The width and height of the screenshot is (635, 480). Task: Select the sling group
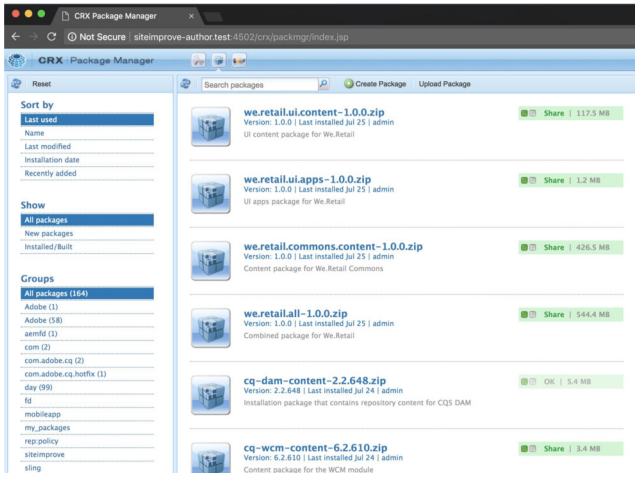[x=87, y=467]
